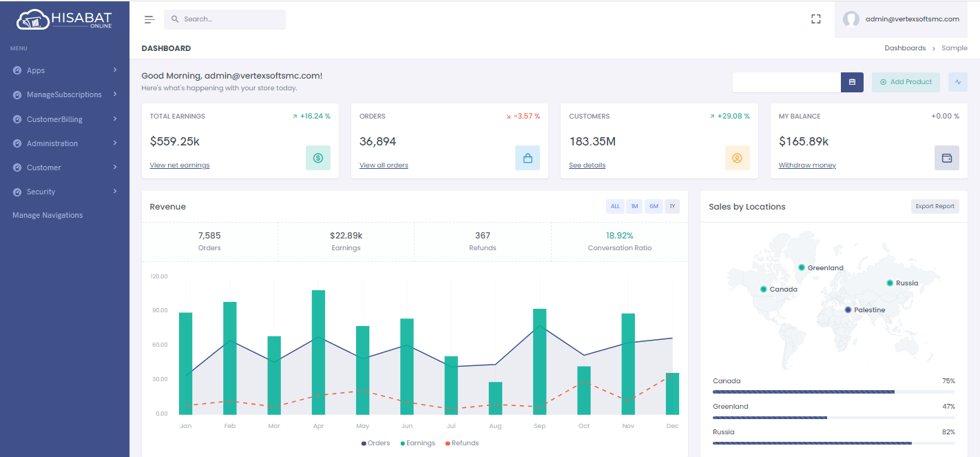Click the wallet balance icon
The width and height of the screenshot is (980, 457).
(946, 158)
